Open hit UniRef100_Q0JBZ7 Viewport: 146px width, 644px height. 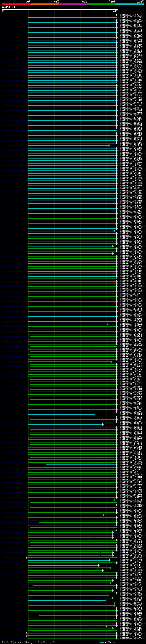pos(131,35)
